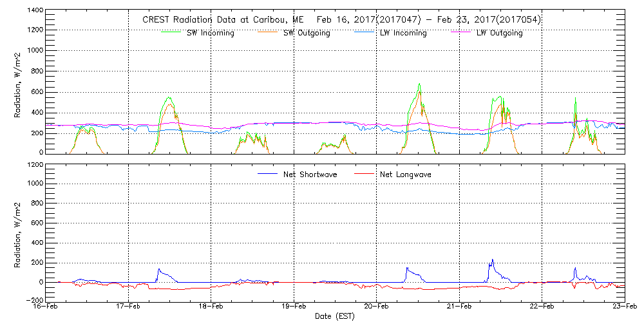This screenshot has height=322, width=644.
Task: Click the -200 tick on the lower y-axis
Action: tap(34, 301)
